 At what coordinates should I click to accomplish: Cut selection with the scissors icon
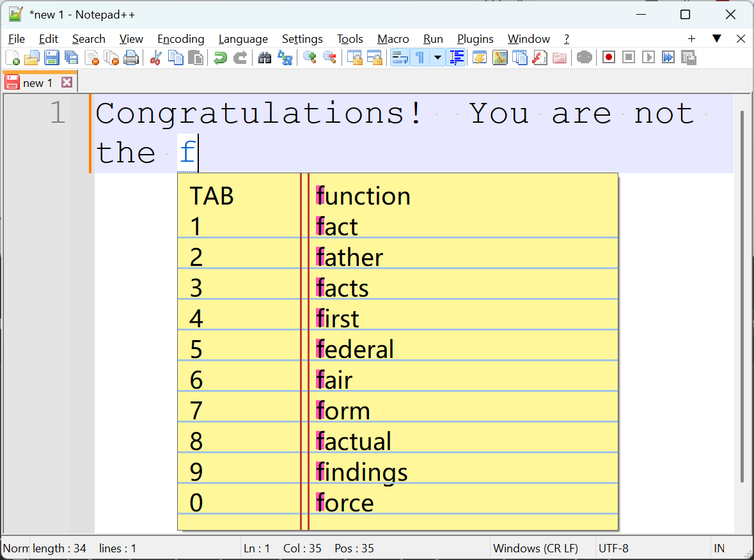[155, 58]
